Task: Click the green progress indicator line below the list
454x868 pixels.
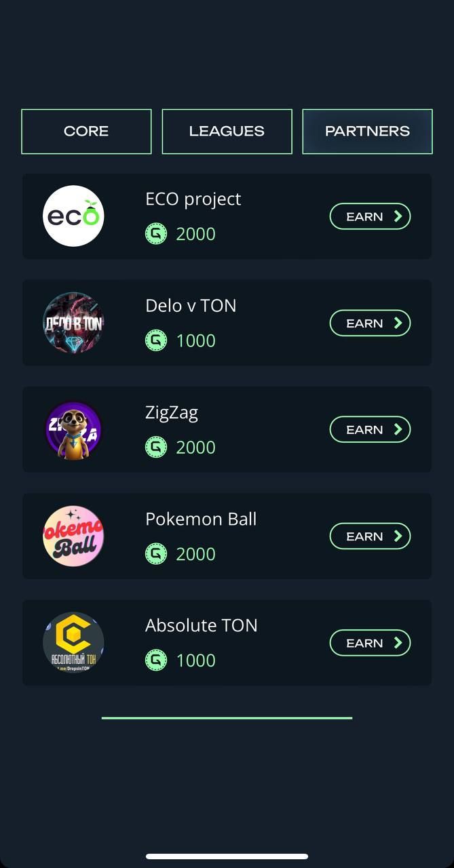Action: 227,717
